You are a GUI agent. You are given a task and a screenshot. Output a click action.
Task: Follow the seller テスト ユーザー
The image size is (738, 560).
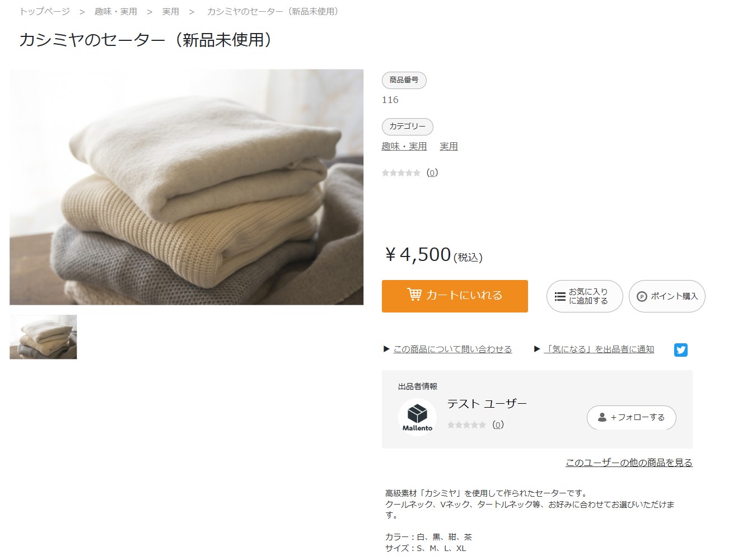(631, 417)
